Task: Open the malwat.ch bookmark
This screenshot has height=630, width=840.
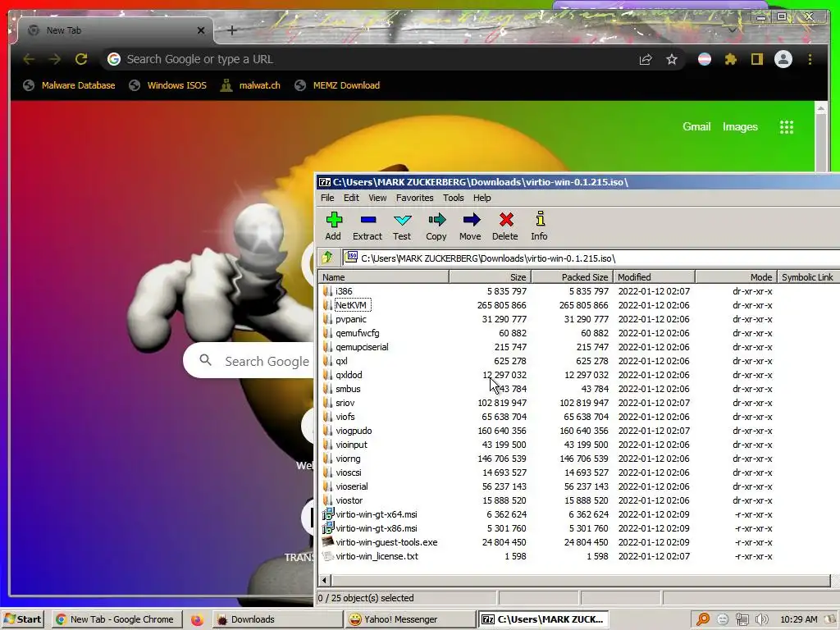Action: [250, 85]
